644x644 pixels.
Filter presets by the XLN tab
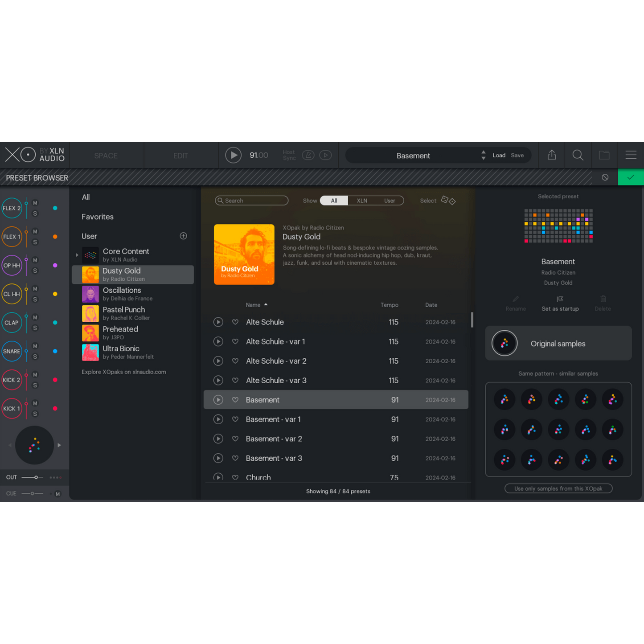(x=362, y=201)
